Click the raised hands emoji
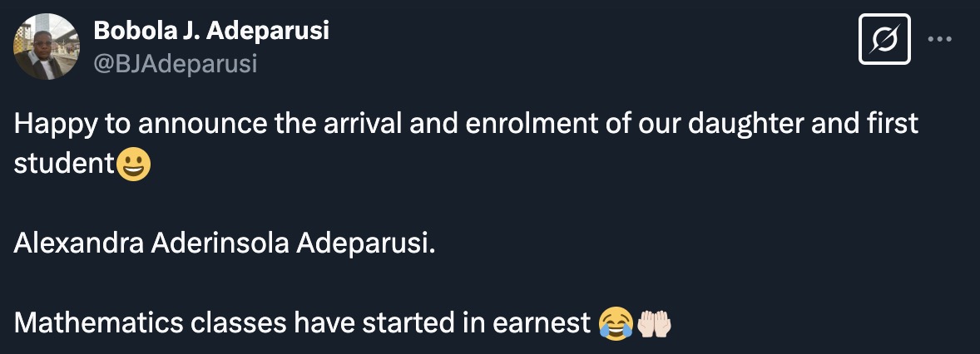This screenshot has height=354, width=980. [653, 322]
